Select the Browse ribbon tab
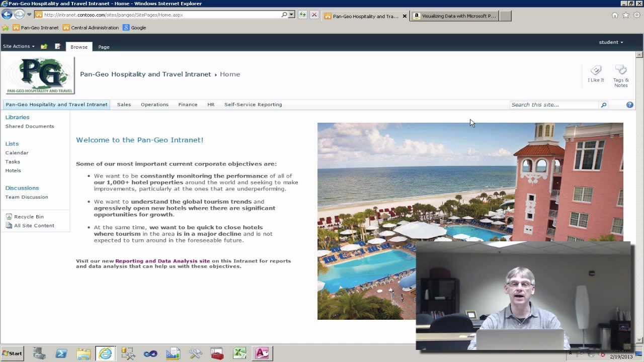This screenshot has width=644, height=362. click(x=79, y=47)
